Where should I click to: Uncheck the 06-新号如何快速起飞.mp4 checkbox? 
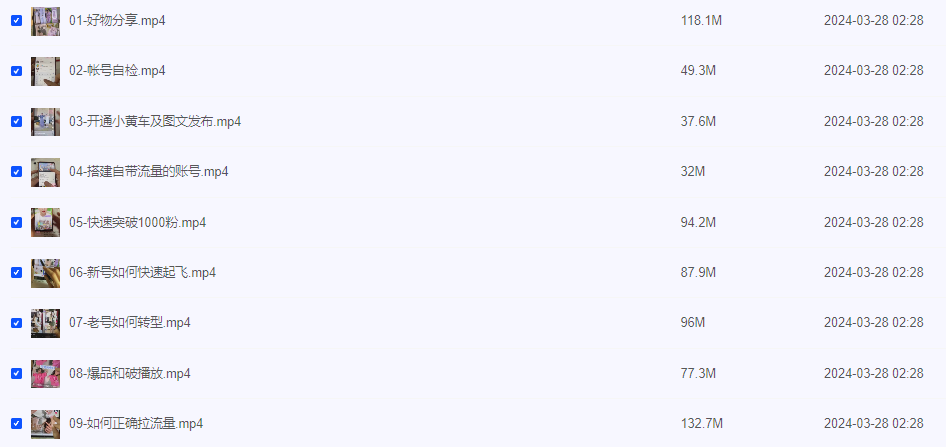16,273
